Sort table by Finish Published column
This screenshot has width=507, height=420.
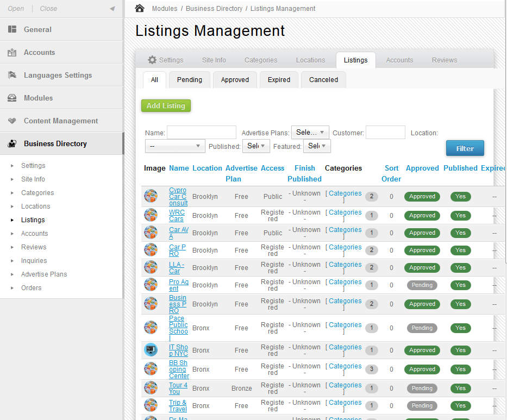coord(304,173)
